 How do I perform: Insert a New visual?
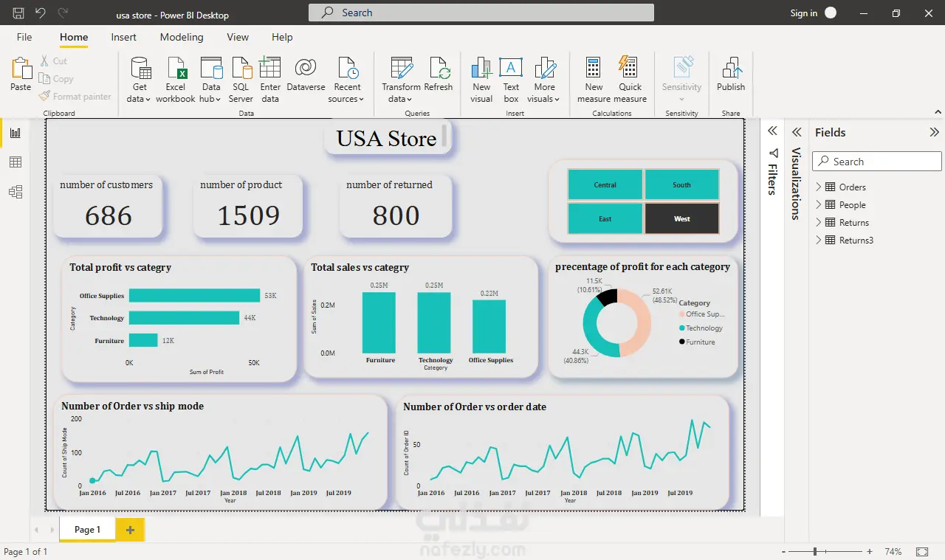481,80
